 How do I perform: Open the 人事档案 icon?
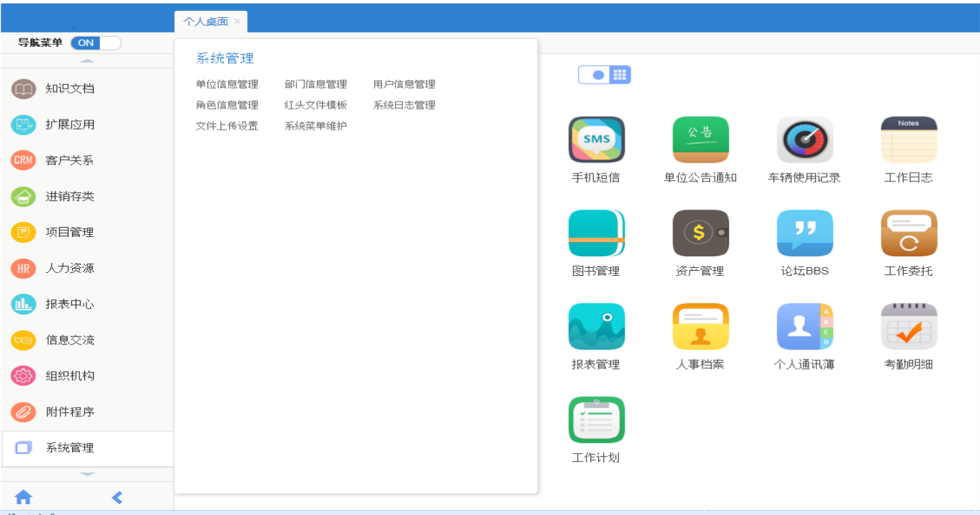pyautogui.click(x=700, y=327)
